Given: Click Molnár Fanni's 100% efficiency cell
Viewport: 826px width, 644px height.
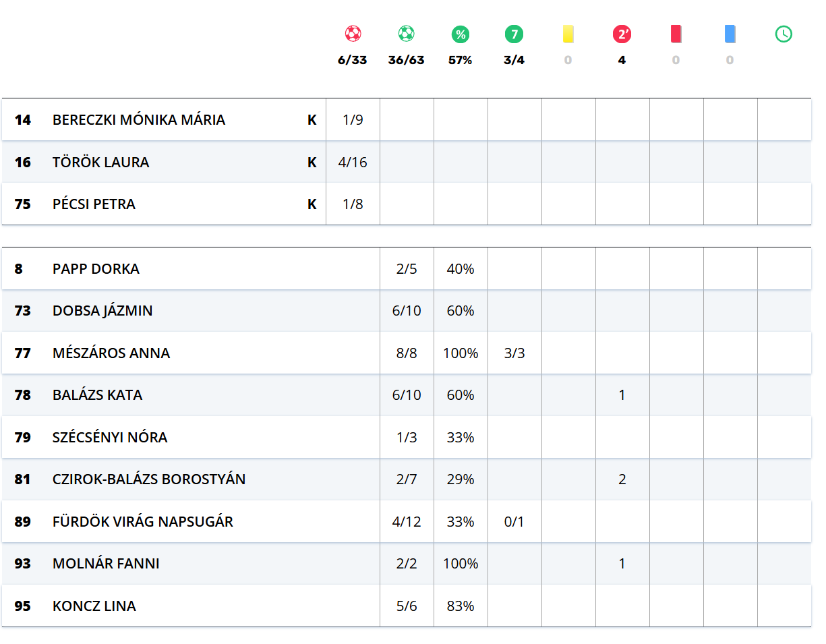Looking at the screenshot, I should click(461, 564).
